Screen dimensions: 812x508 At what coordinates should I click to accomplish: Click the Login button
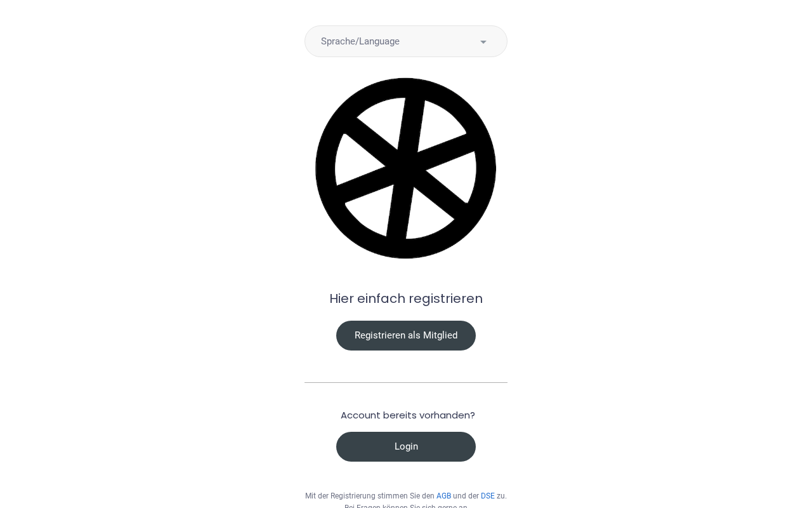click(x=406, y=446)
